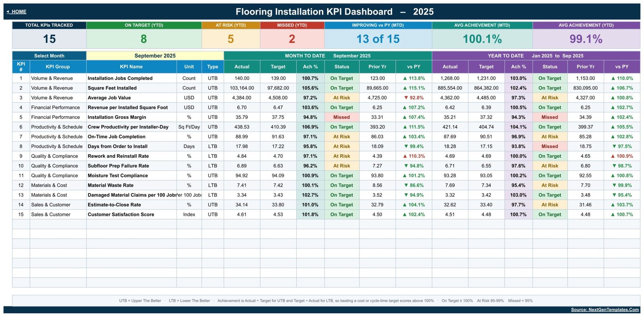Select the At Risk (YTD) value 5
Screen dimensions: 644x317
pyautogui.click(x=231, y=39)
